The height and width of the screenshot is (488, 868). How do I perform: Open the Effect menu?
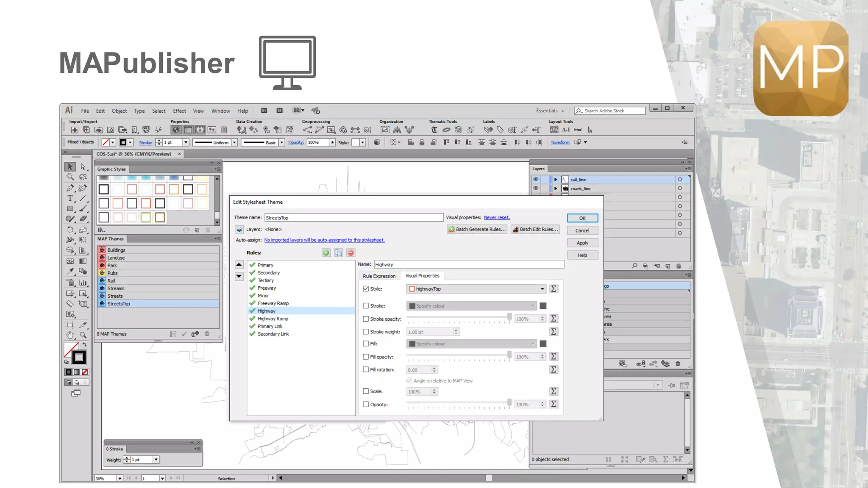(179, 111)
